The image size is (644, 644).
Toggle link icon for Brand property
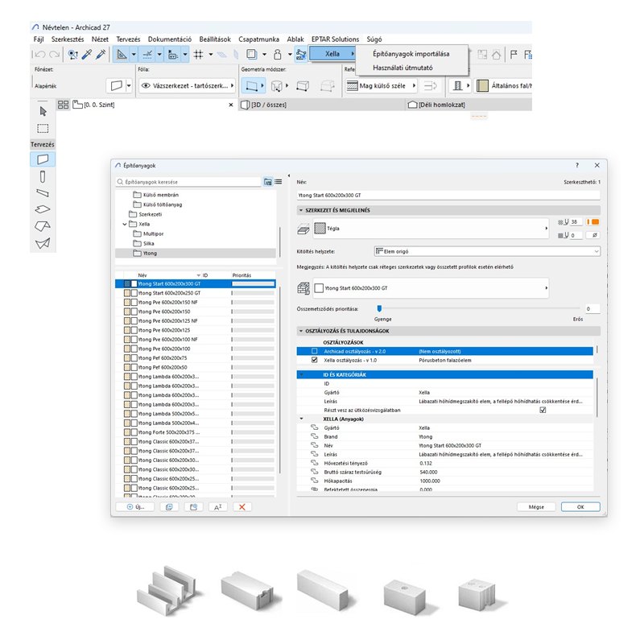pos(315,436)
